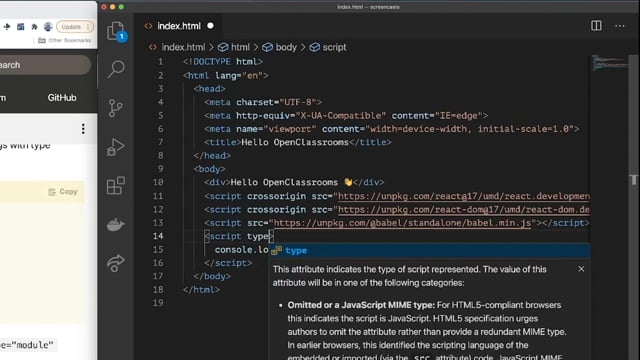
Task: Click line number 14 in gutter
Action: pos(158,236)
